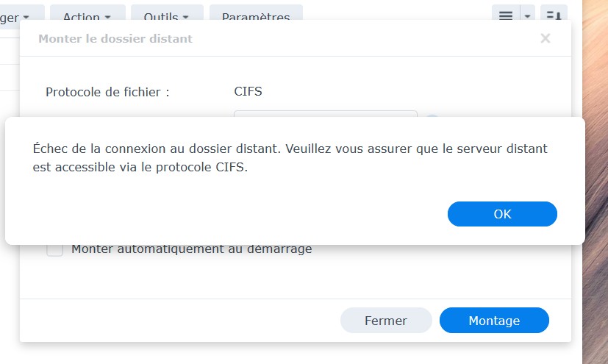
Task: Click the Monter le dossier distant title
Action: tap(115, 39)
